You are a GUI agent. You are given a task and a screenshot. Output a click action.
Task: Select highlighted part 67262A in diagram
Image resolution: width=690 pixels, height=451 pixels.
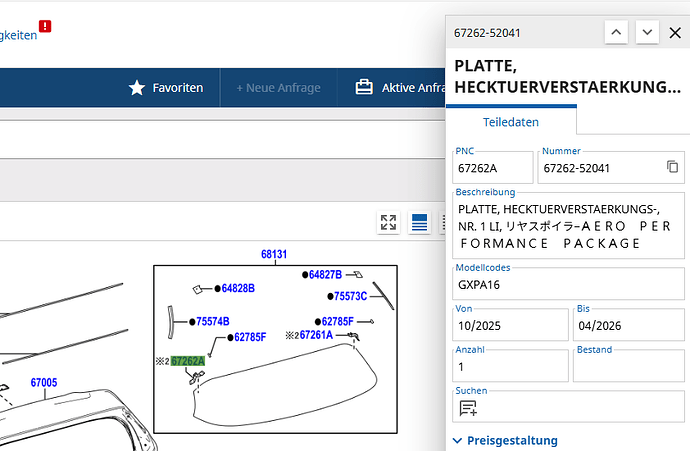(187, 361)
